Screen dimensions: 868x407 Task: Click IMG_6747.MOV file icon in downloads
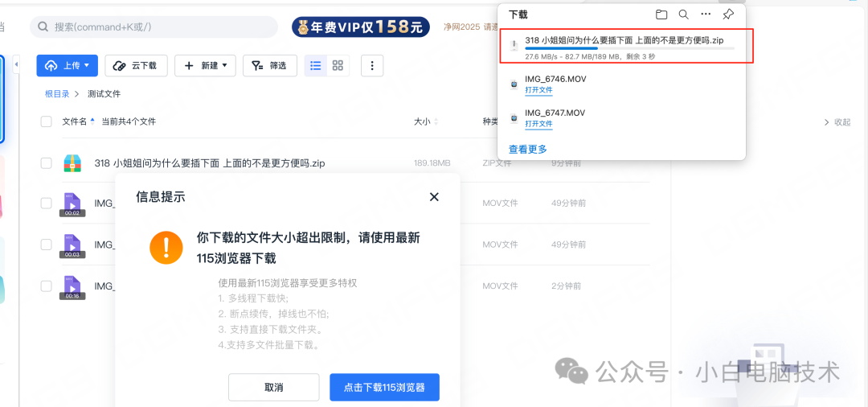tap(514, 118)
